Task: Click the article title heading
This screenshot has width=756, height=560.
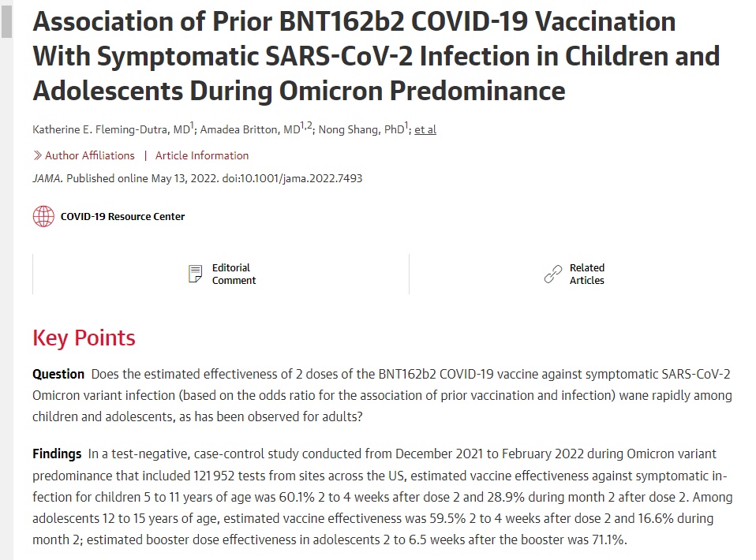Action: (376, 56)
